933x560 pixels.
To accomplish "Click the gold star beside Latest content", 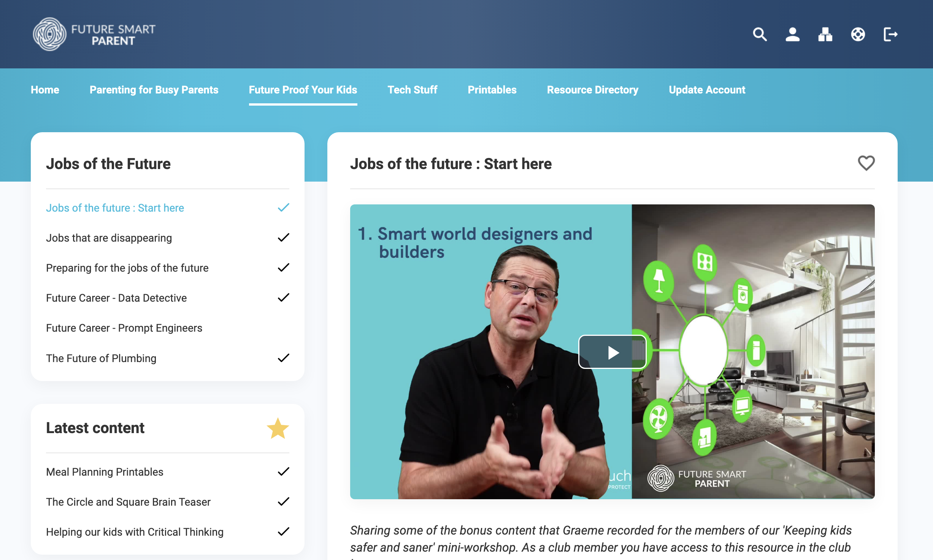I will [278, 428].
